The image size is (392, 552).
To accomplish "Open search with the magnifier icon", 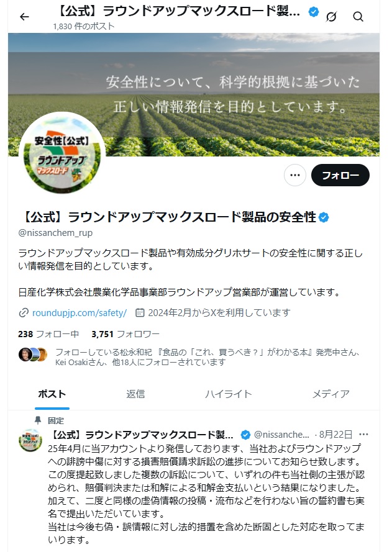I will tap(358, 17).
